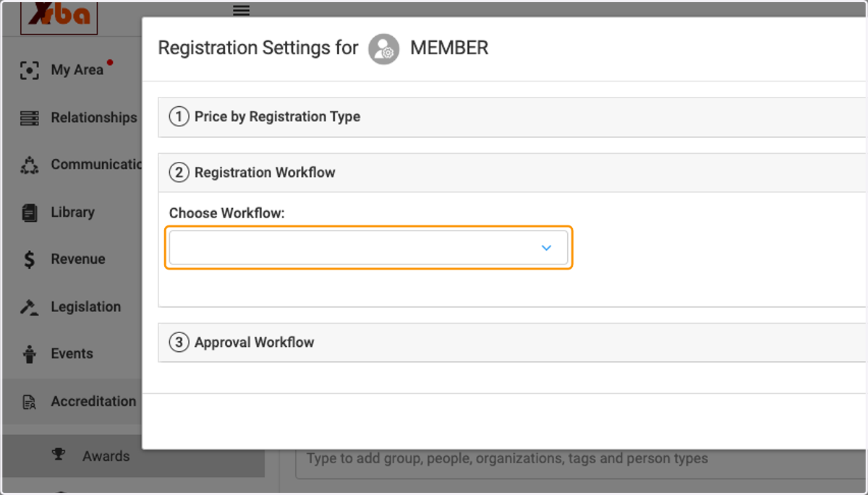Click the Accreditation certificate icon

click(x=29, y=402)
